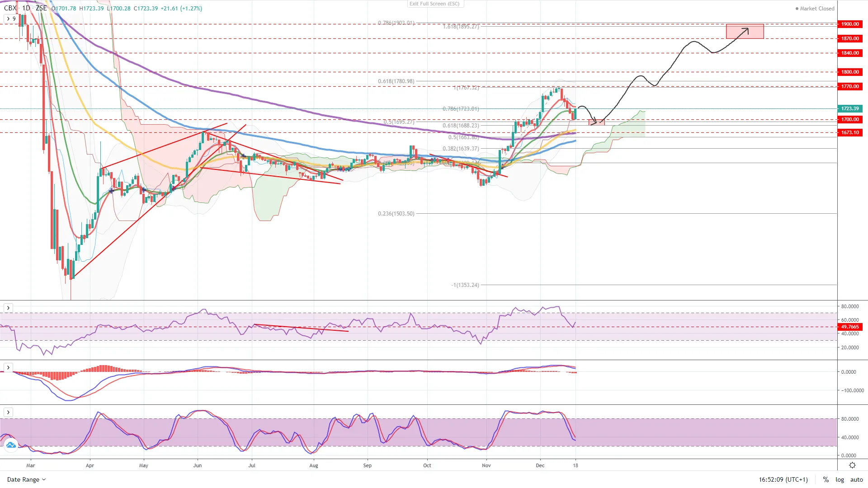Screen dimensions: 868x488
Task: Open chart settings gear icon
Action: tap(852, 465)
